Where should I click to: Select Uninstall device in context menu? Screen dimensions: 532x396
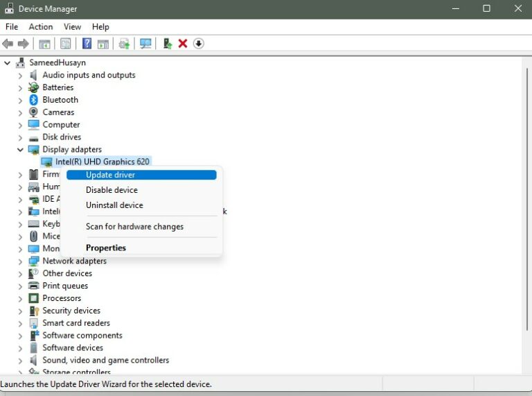(114, 205)
